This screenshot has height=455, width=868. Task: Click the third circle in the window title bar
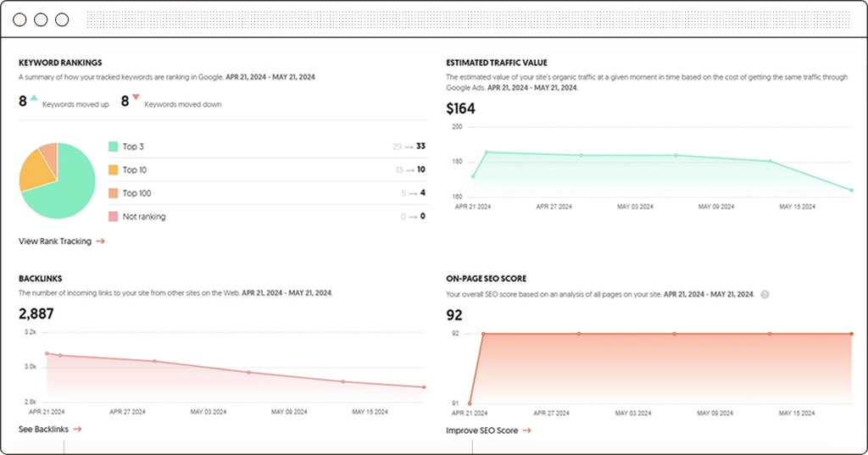[x=61, y=19]
